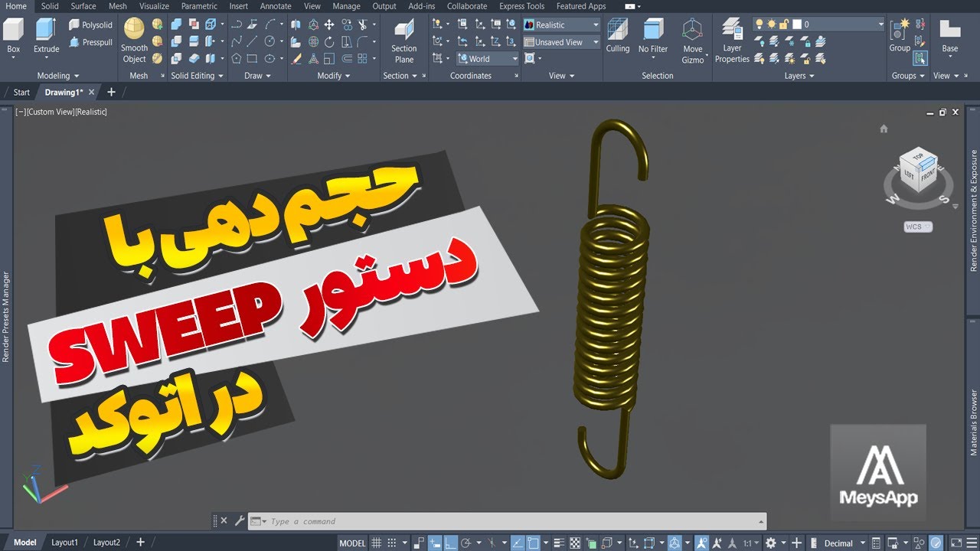This screenshot has height=551, width=980.
Task: Activate the Polysolid tool
Action: point(90,24)
